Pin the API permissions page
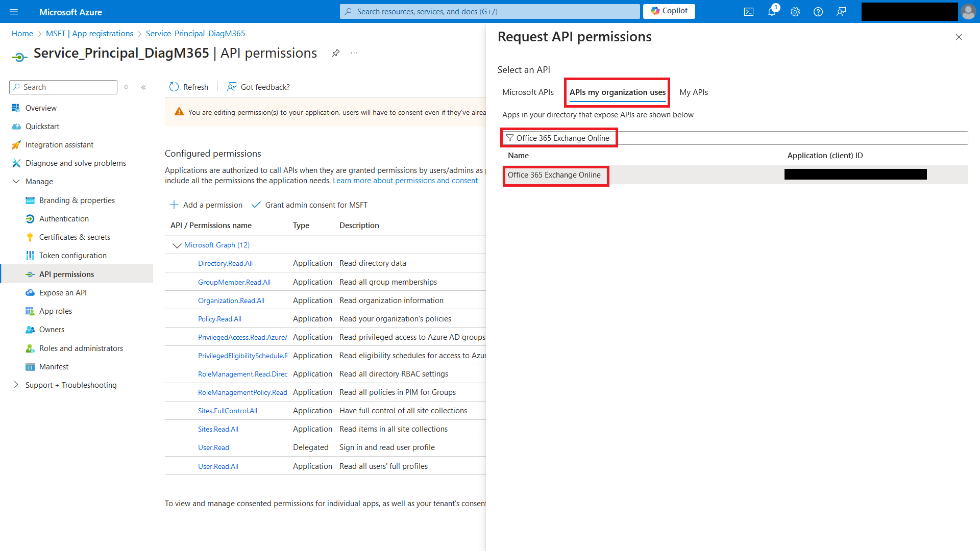 [x=335, y=53]
